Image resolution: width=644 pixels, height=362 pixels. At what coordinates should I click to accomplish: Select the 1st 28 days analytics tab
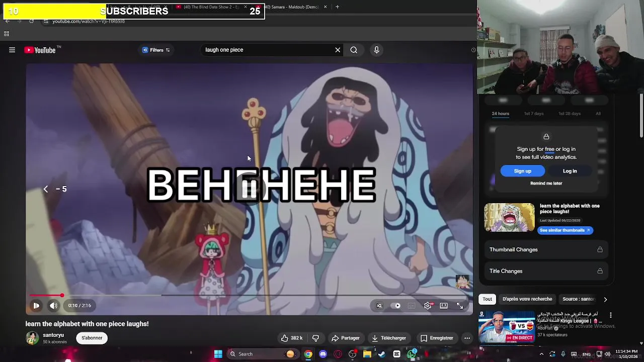pos(570,114)
